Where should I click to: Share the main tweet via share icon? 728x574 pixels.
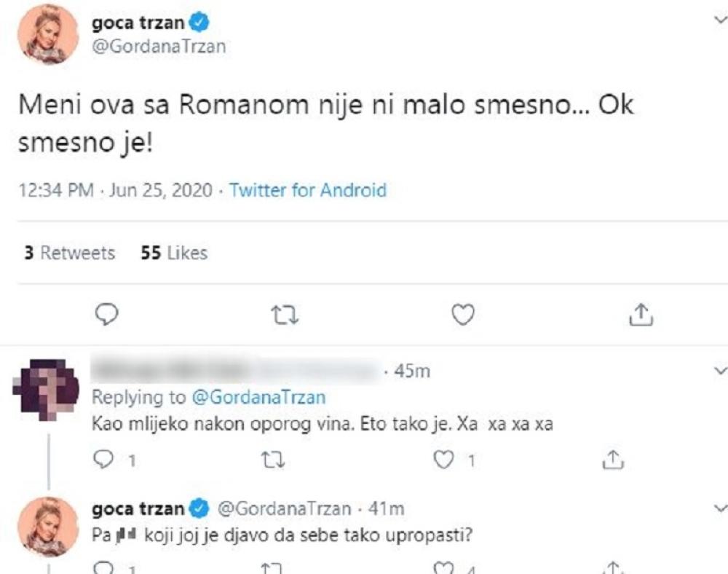638,314
